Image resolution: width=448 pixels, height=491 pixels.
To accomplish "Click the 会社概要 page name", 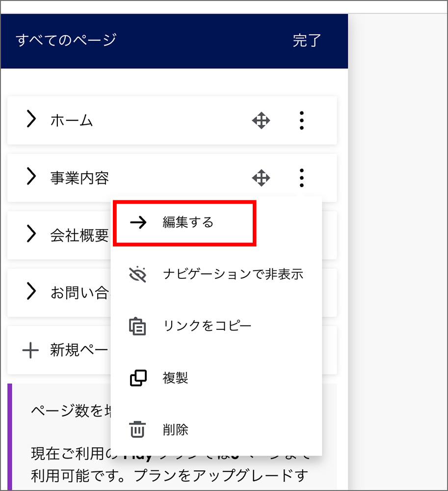I will coord(79,236).
